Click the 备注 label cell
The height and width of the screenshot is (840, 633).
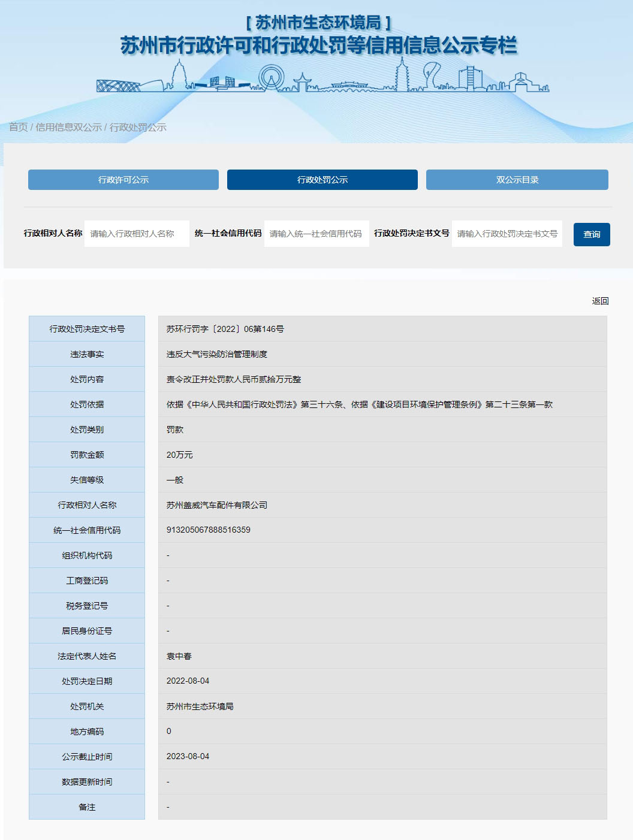point(87,807)
